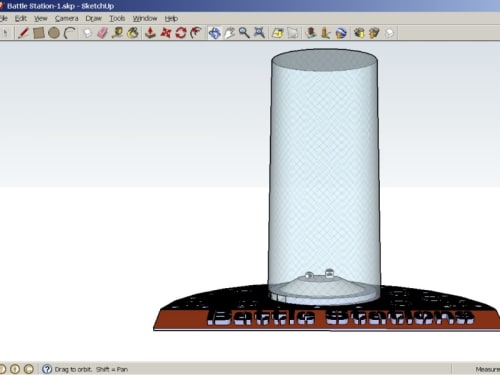Click the 'Drag to orbit. Shift = Pan' status text

(x=91, y=369)
